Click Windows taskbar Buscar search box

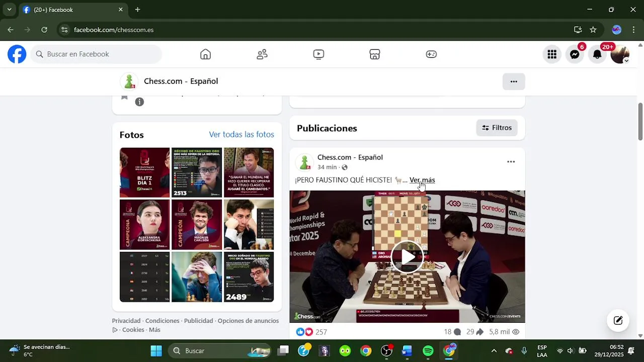[x=219, y=351]
